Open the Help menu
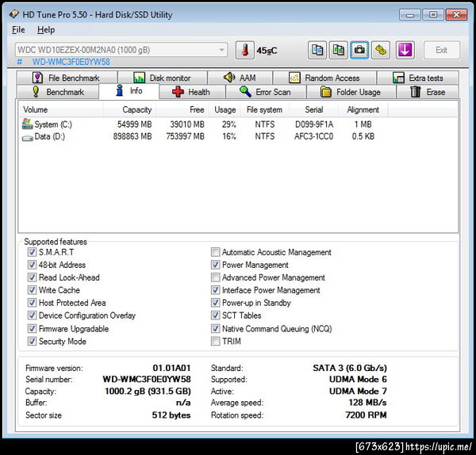The height and width of the screenshot is (455, 476). (x=46, y=30)
